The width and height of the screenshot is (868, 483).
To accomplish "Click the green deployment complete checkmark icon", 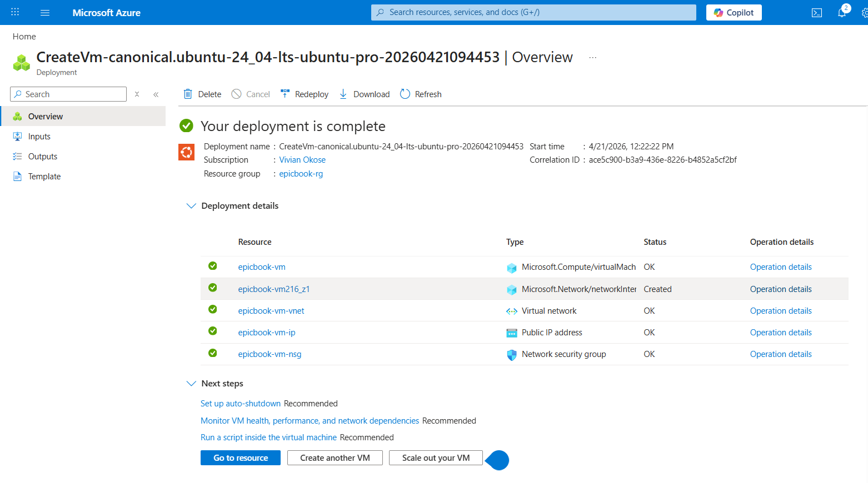I will coord(186,126).
